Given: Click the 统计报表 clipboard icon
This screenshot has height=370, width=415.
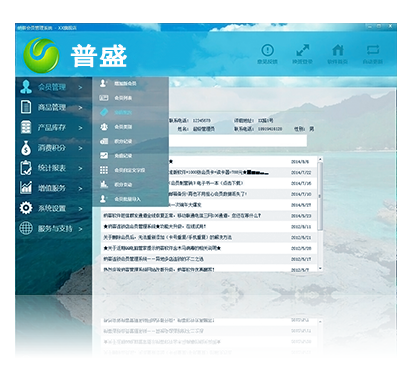Looking at the screenshot, I should click(x=26, y=168).
